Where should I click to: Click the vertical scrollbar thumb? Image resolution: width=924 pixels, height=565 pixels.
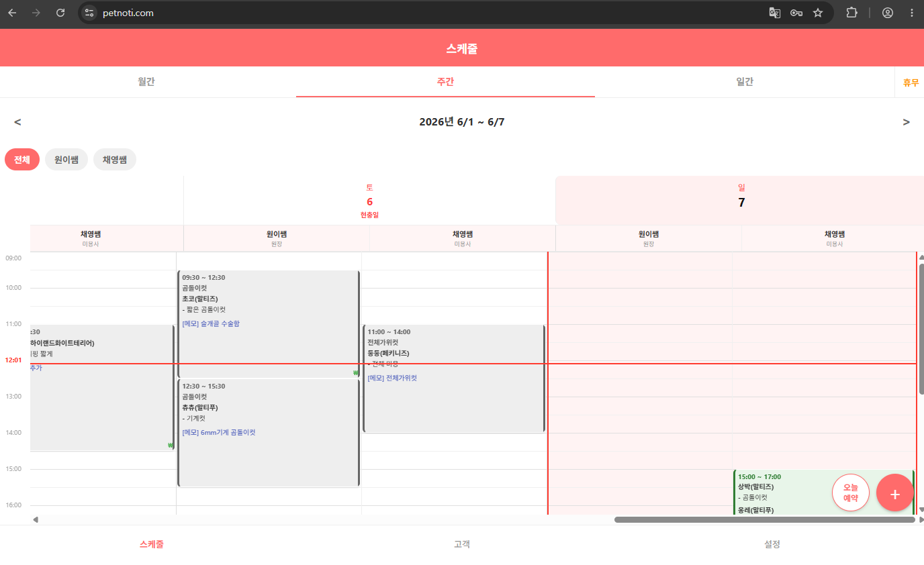[x=921, y=329]
